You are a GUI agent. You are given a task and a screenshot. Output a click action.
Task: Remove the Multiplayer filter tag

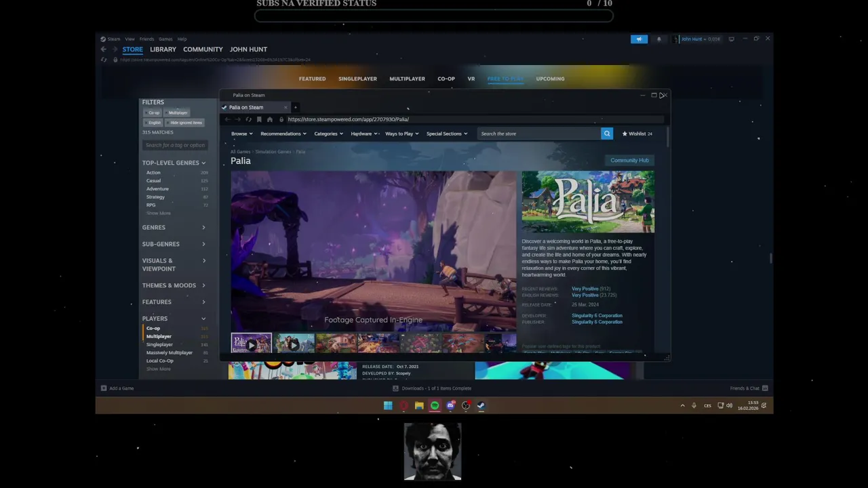tap(178, 113)
